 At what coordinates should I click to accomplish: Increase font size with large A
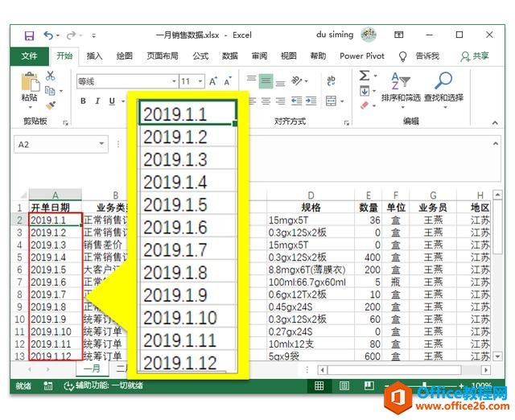pos(213,81)
